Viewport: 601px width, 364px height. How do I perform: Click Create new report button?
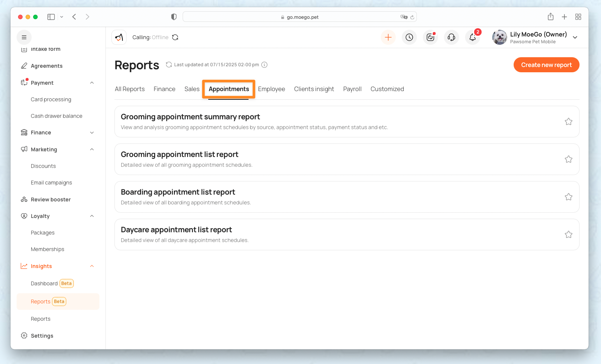point(546,65)
